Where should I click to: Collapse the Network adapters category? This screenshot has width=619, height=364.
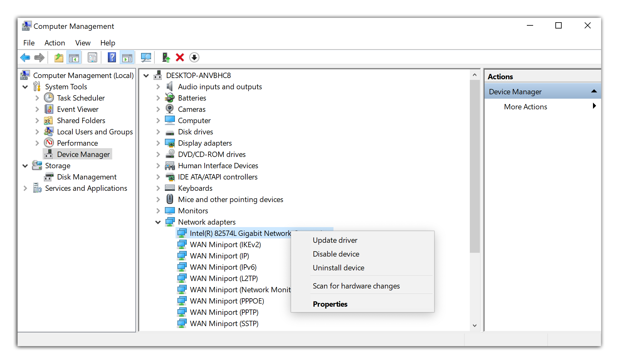tap(158, 222)
